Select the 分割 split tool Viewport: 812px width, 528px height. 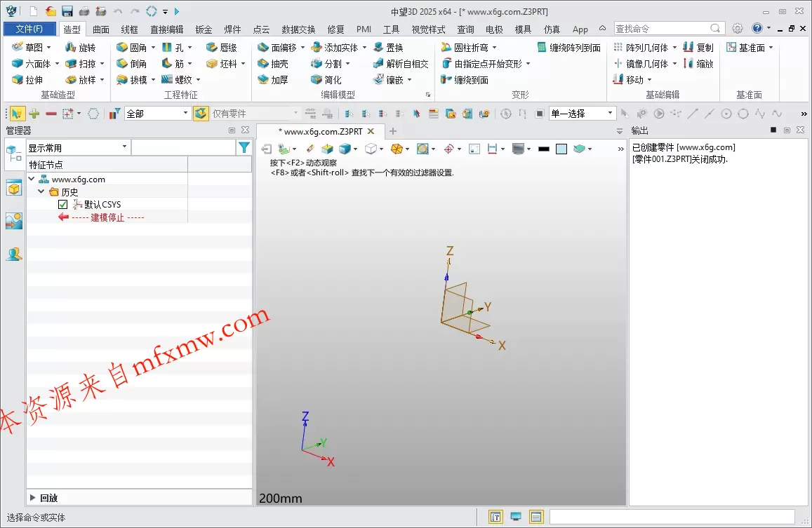pyautogui.click(x=326, y=64)
